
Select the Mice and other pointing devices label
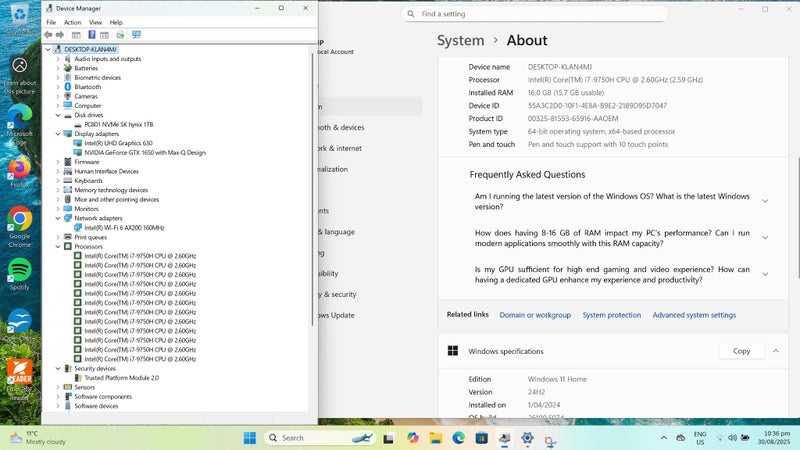click(116, 199)
